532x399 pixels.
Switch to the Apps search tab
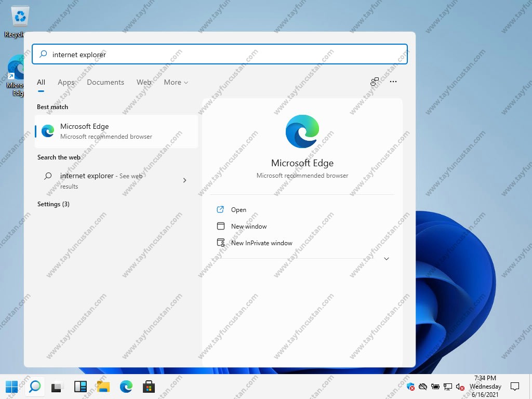coord(66,82)
